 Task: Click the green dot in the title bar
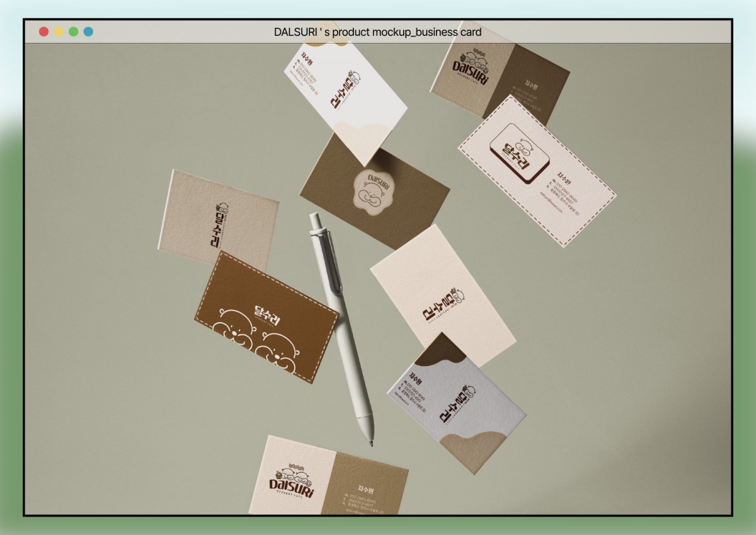pyautogui.click(x=74, y=32)
